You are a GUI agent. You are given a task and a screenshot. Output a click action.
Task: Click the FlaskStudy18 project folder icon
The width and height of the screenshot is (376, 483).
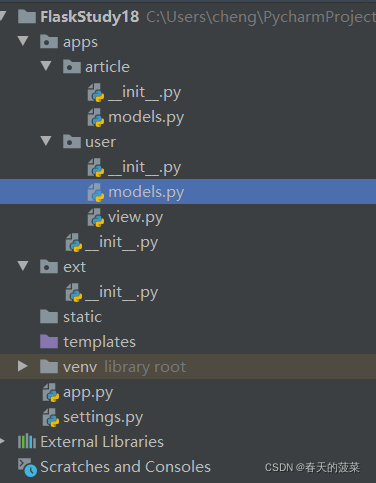point(27,17)
